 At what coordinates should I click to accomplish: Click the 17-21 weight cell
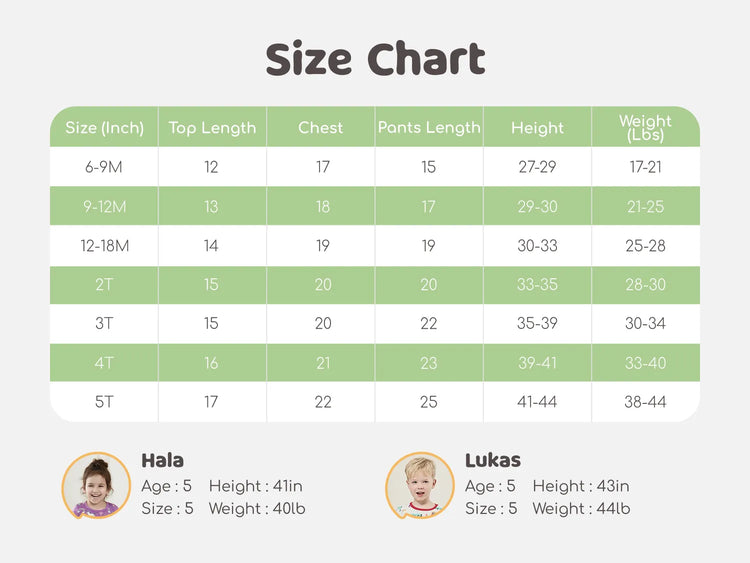(x=645, y=167)
